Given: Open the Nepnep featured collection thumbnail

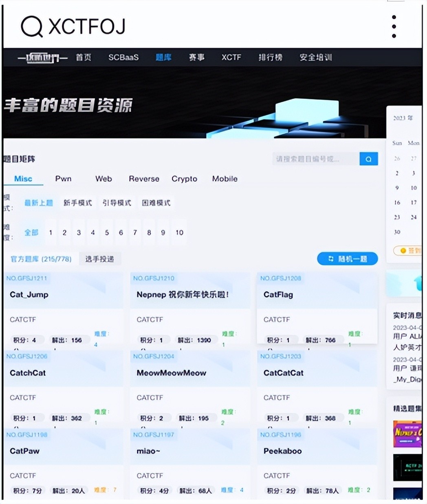Looking at the screenshot, I should 407,434.
